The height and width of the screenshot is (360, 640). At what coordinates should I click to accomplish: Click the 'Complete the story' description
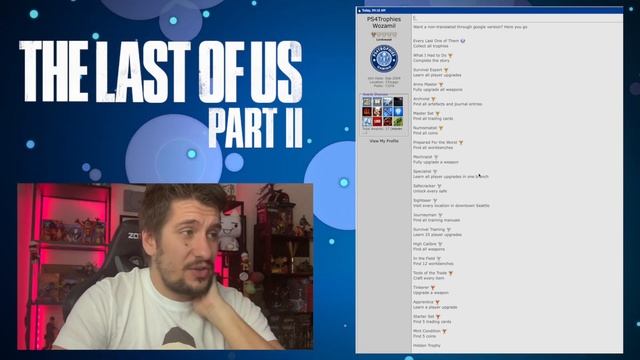431,60
